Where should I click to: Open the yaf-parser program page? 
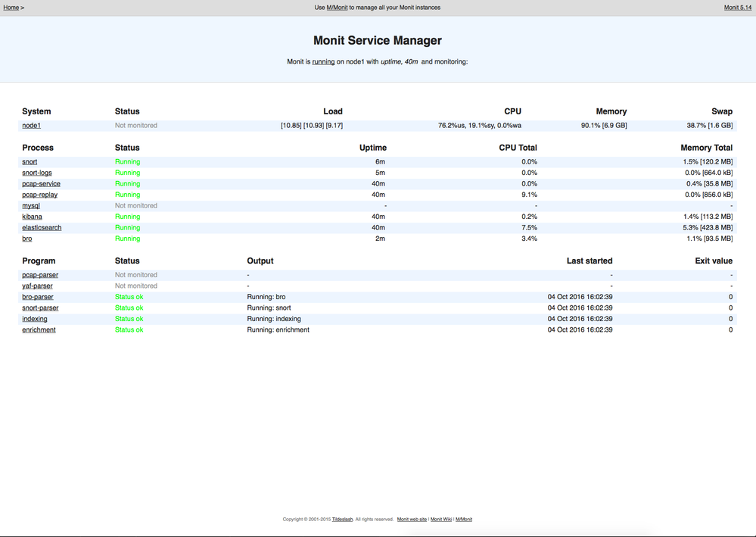tap(37, 286)
